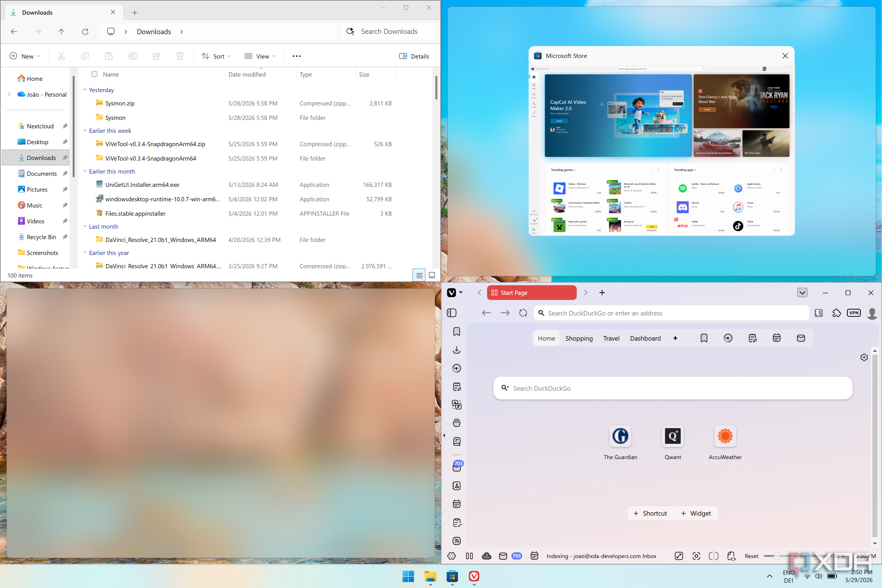Click the VPN button in address bar
This screenshot has width=882, height=588.
[853, 313]
